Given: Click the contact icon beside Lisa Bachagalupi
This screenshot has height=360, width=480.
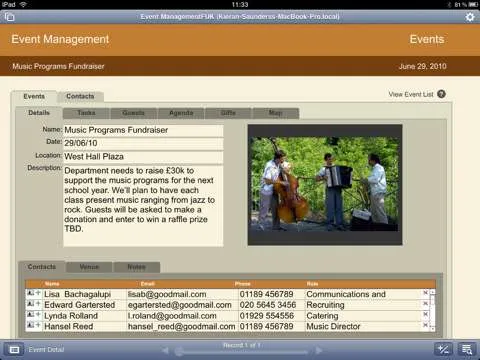Looking at the screenshot, I should (x=30, y=293).
